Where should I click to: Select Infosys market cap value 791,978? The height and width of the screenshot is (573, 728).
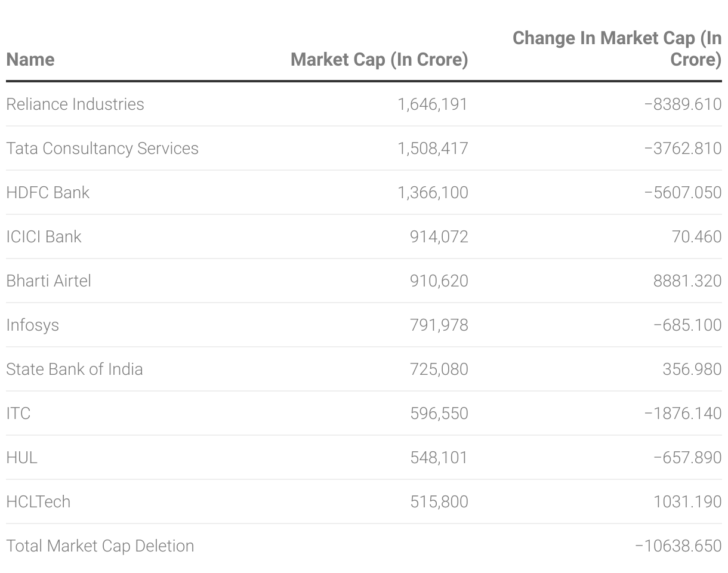(x=439, y=325)
